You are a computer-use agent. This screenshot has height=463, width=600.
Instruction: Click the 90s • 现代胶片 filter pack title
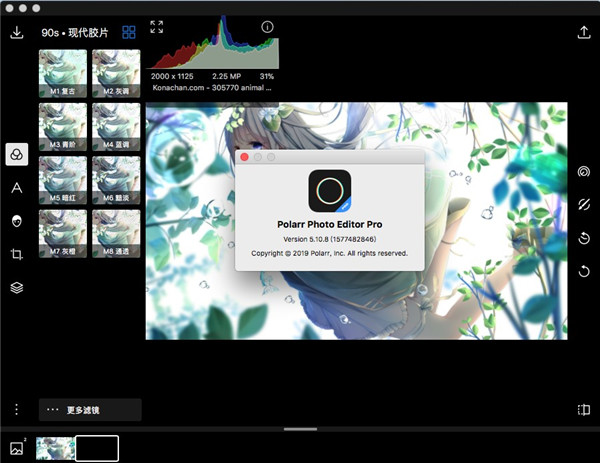click(x=75, y=33)
